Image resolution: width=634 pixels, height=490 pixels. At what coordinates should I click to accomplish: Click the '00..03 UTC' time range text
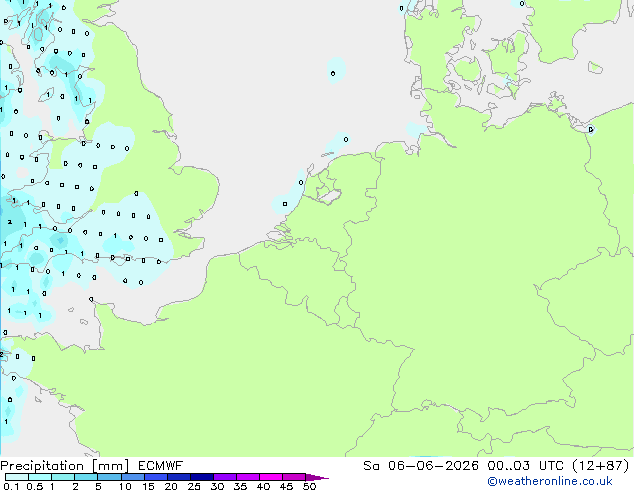pos(526,466)
